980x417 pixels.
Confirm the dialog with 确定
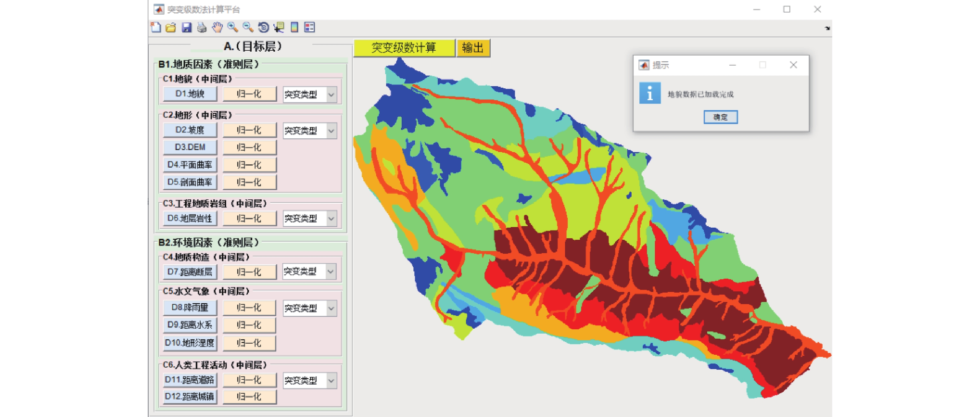720,117
